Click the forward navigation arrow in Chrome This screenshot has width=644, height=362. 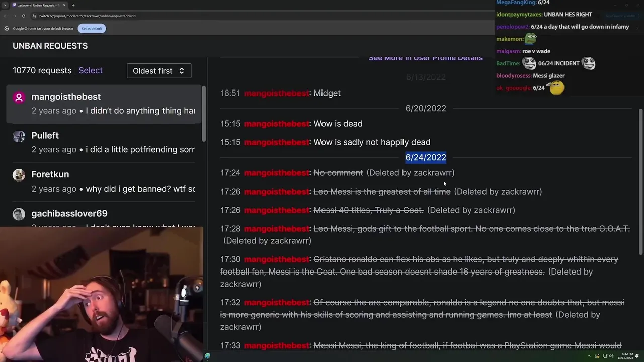point(14,16)
